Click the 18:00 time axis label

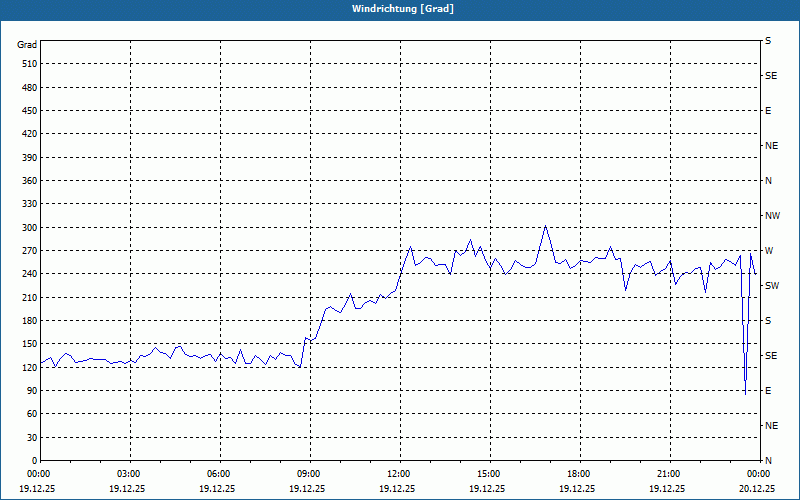coord(580,473)
